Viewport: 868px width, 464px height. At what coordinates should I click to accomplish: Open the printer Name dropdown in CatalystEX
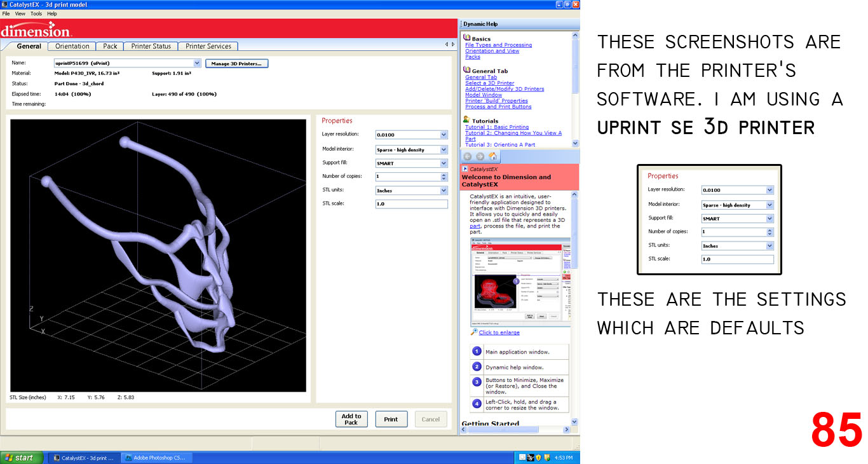click(197, 64)
